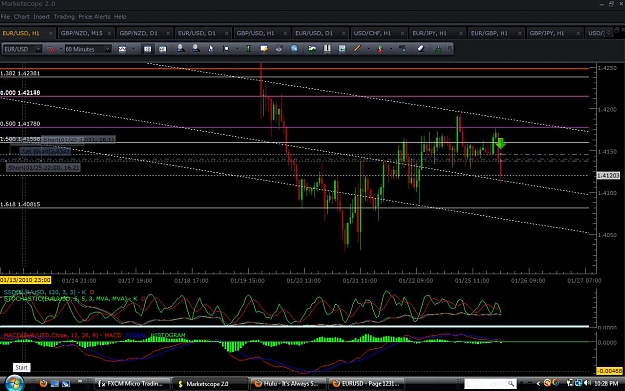Open the Trading menu
625x391 pixels.
[64, 17]
